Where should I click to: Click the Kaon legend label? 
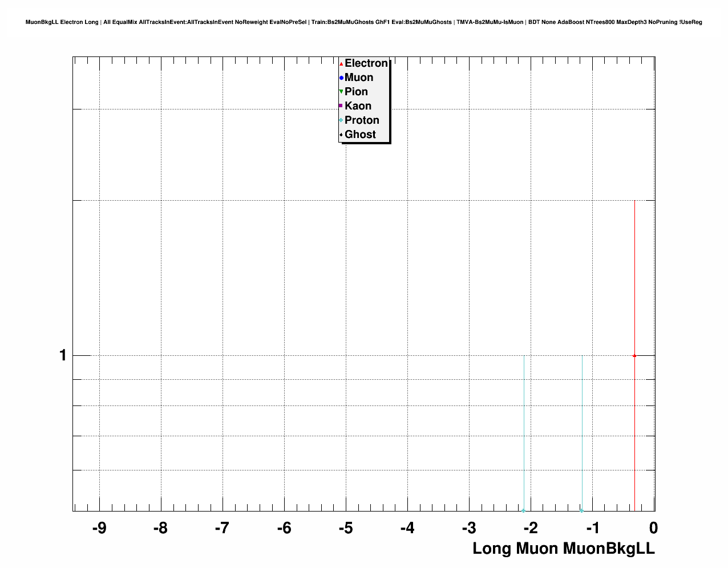coord(358,106)
